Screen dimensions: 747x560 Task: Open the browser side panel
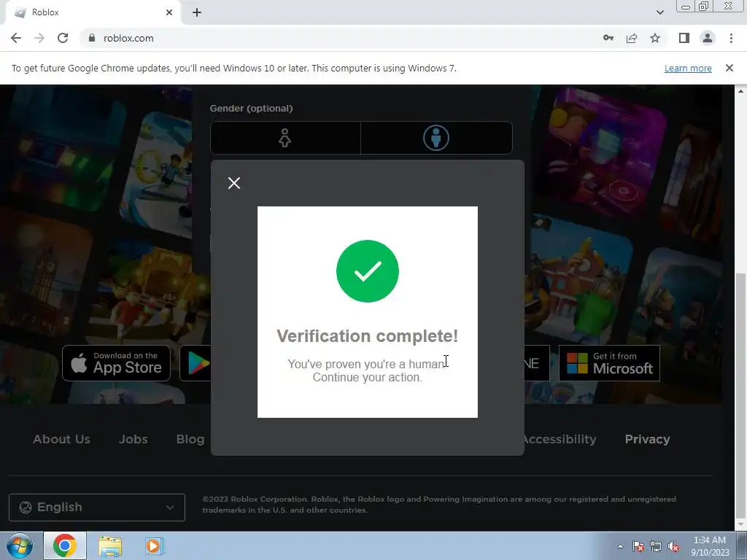(x=684, y=38)
